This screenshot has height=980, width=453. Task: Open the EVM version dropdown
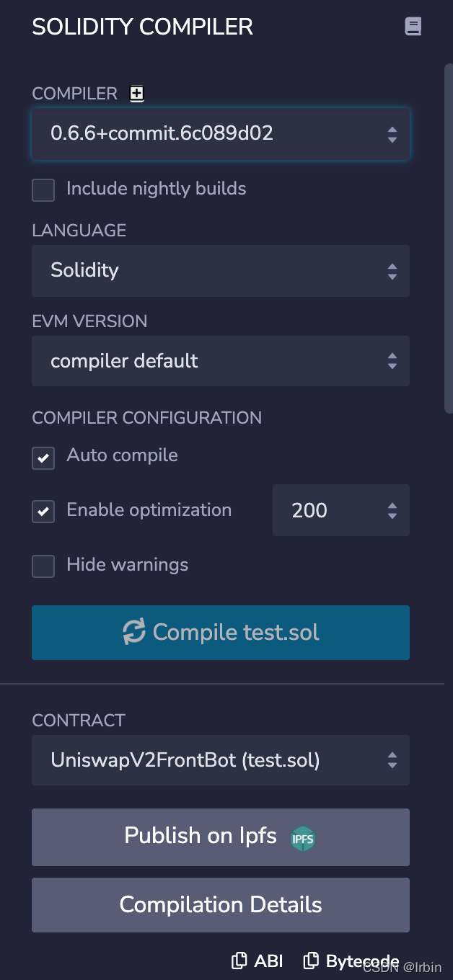[220, 361]
